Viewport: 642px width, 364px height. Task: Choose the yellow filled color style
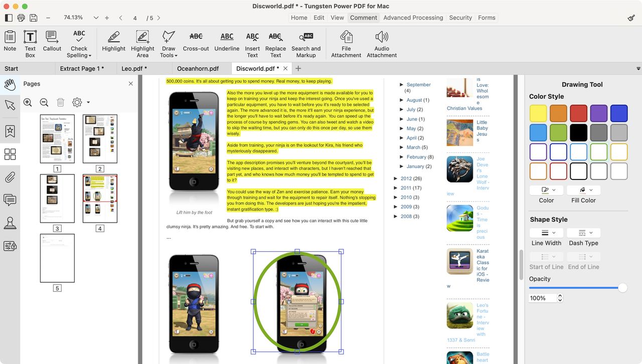[x=538, y=113]
